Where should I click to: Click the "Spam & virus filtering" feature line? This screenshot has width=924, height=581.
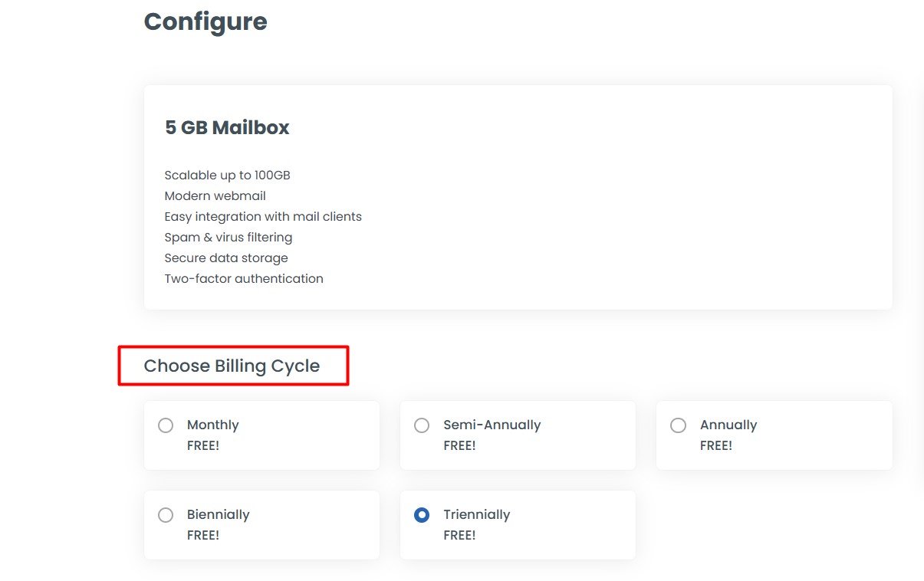pos(228,238)
